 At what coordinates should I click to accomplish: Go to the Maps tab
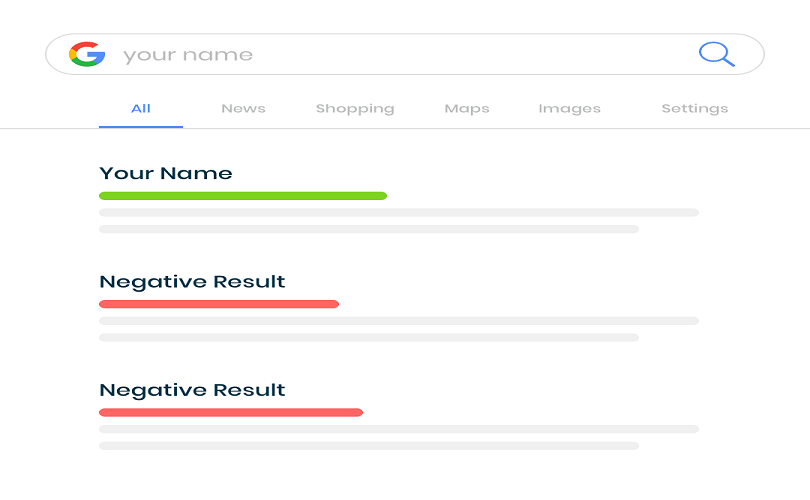tap(467, 108)
